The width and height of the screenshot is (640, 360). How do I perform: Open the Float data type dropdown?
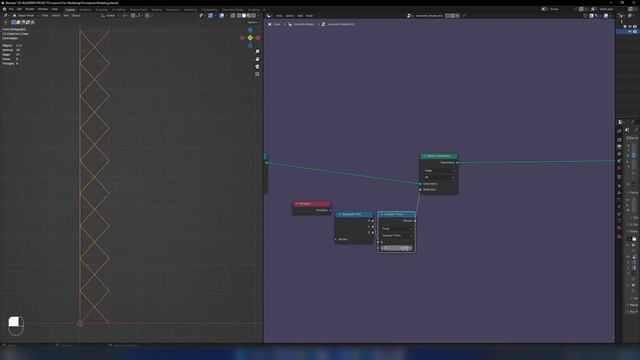point(397,229)
